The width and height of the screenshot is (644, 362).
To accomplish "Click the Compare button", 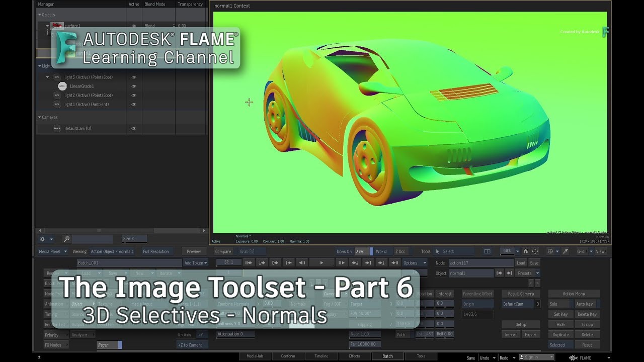I will tap(223, 251).
